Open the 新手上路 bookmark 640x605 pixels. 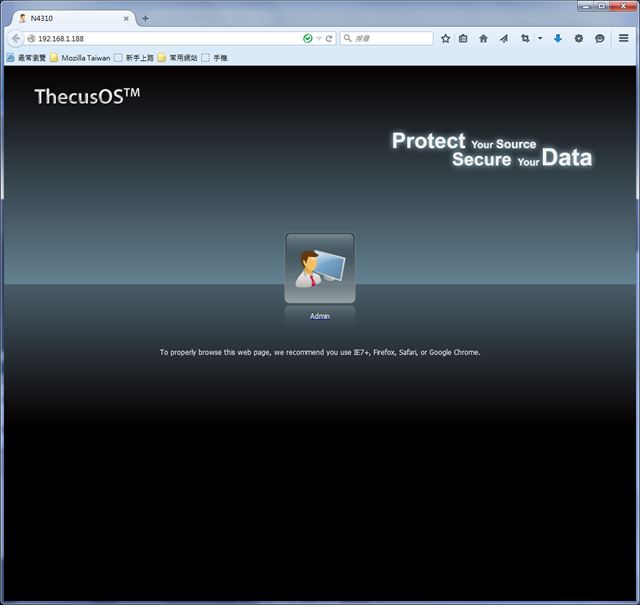click(x=134, y=58)
